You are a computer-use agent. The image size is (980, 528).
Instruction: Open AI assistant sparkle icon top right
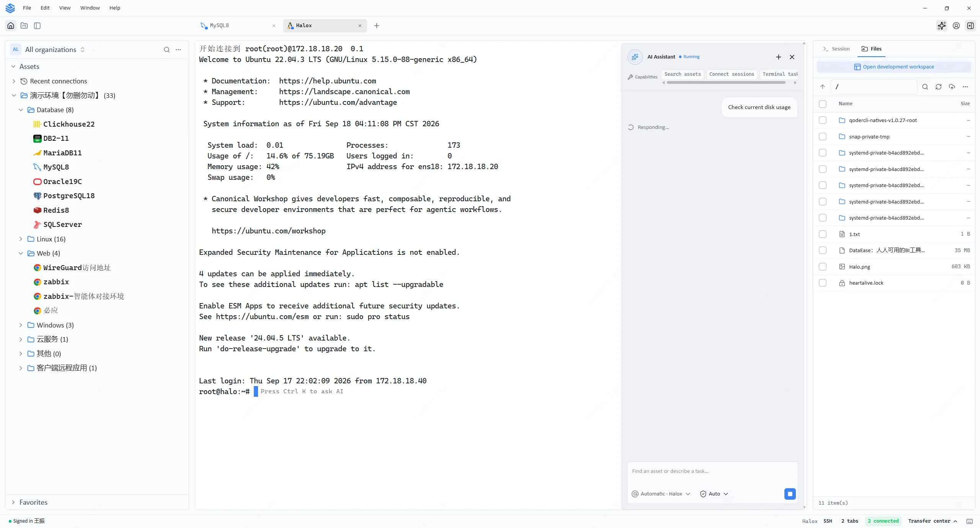(x=942, y=26)
